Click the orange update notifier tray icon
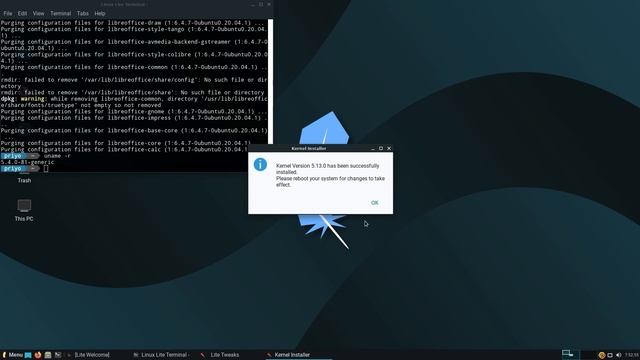This screenshot has width=640, height=360. pos(602,355)
